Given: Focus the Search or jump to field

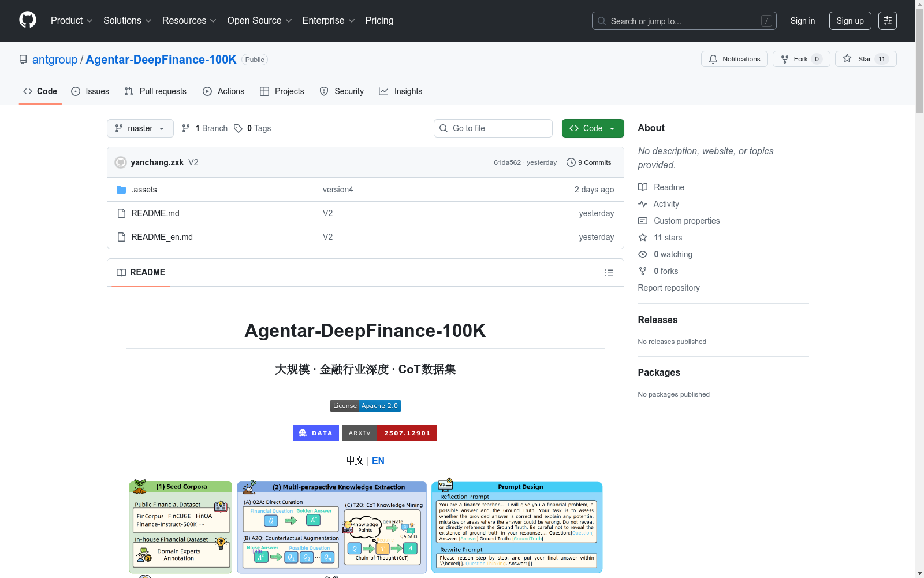Looking at the screenshot, I should coord(684,21).
